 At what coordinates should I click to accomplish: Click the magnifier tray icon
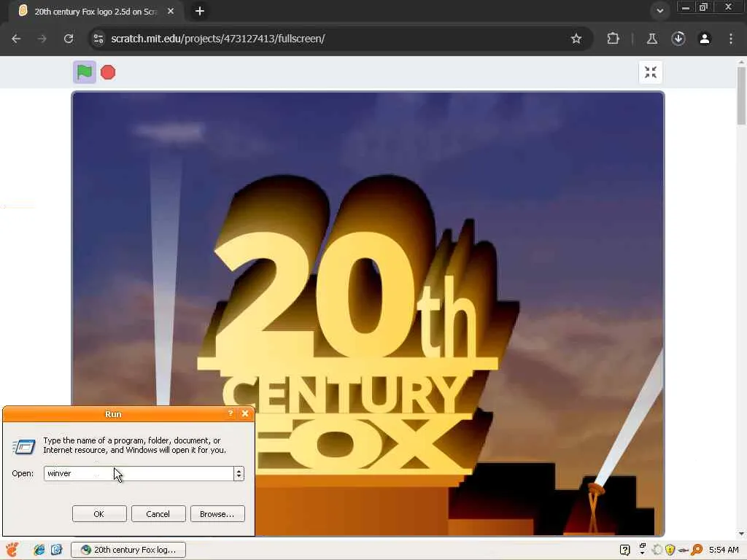697,550
